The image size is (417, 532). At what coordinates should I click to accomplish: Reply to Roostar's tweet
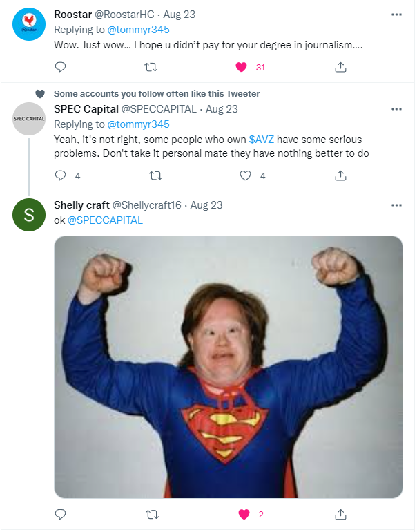coord(60,67)
